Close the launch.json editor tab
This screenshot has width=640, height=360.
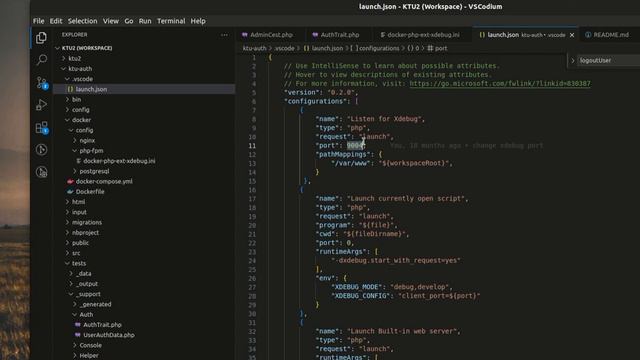(572, 35)
